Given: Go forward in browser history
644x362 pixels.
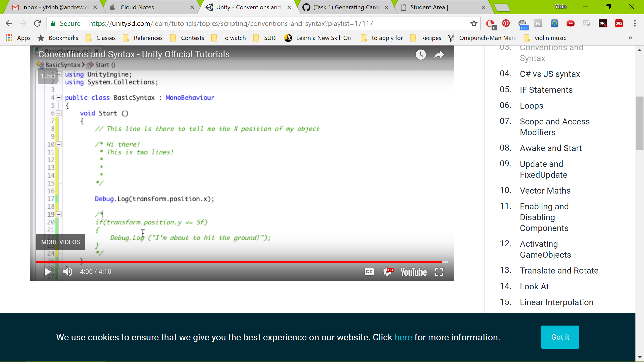Looking at the screenshot, I should [23, 23].
